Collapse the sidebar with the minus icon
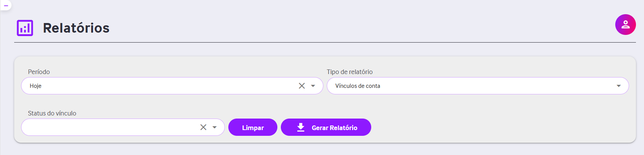Viewport: 644px width, 155px height. 6,5
